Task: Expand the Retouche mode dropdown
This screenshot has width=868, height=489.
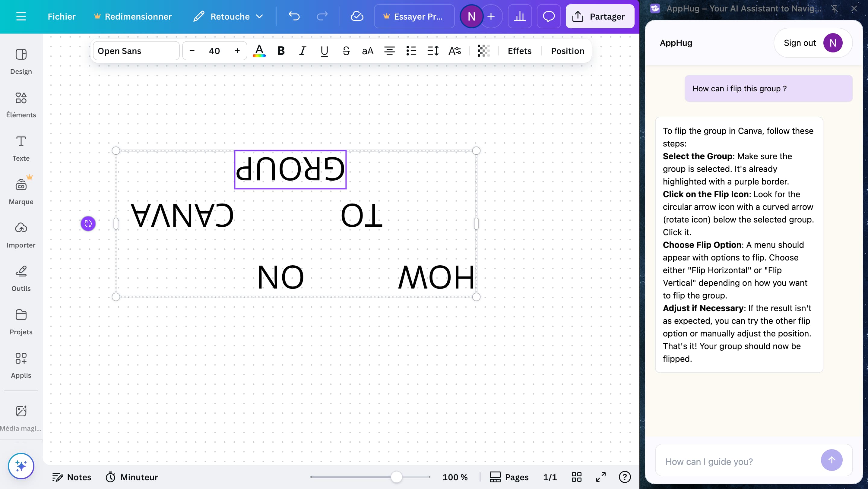Action: 228,16
